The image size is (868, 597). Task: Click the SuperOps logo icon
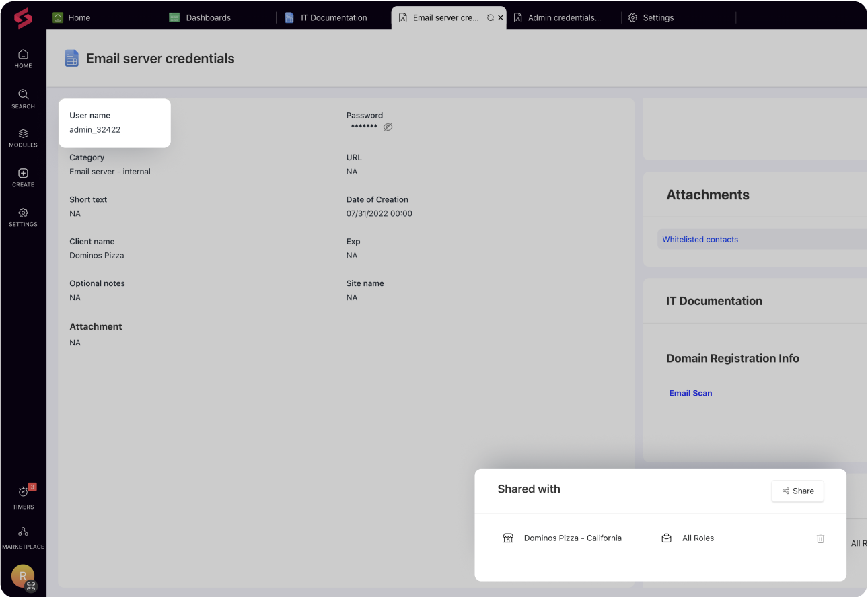tap(23, 18)
